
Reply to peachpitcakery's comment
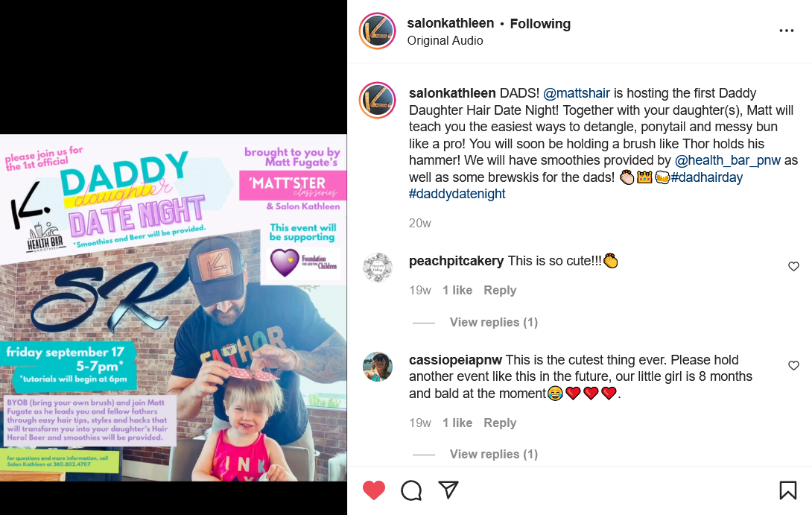[x=500, y=290]
